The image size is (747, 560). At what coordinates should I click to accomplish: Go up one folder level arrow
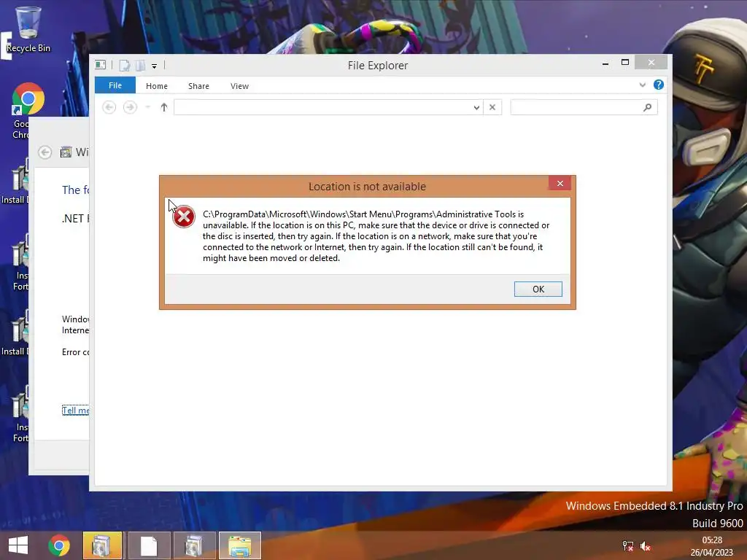(x=164, y=107)
